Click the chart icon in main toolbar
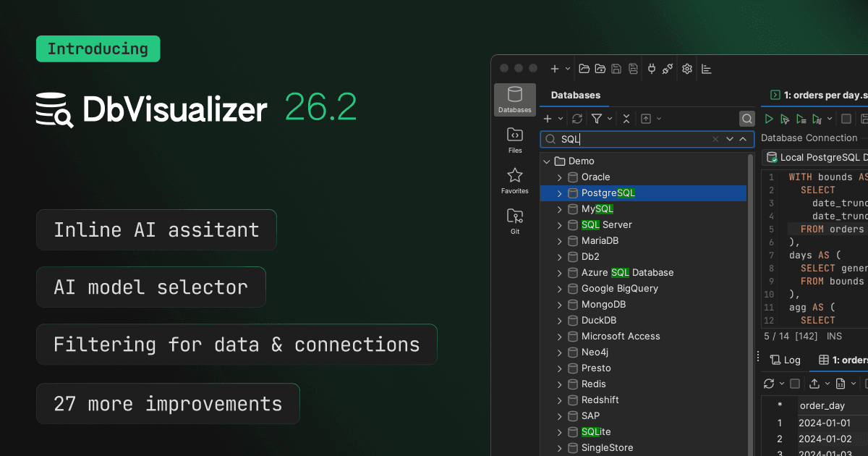 click(707, 69)
